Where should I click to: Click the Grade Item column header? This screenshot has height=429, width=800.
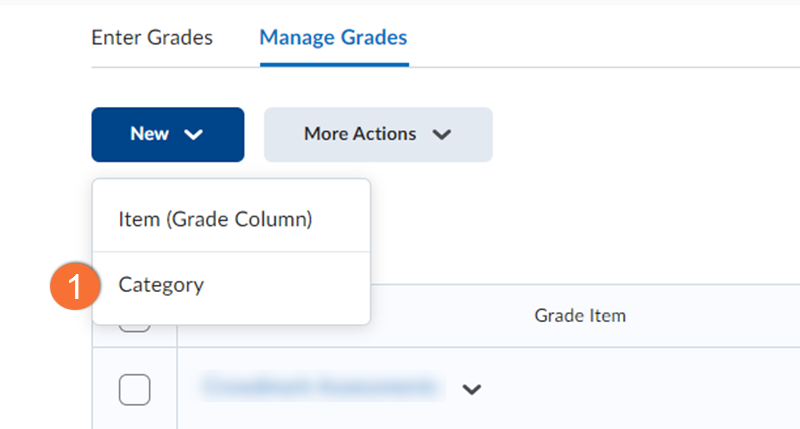[580, 316]
